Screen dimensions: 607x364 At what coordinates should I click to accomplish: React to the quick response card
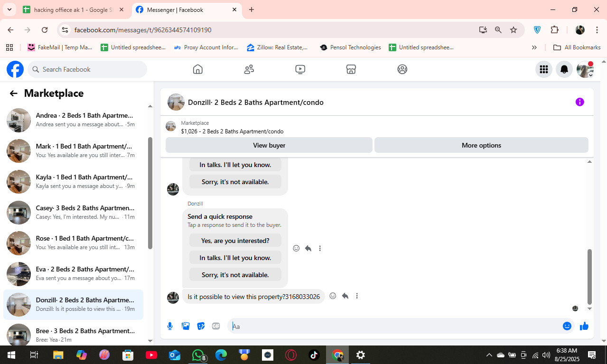296,248
